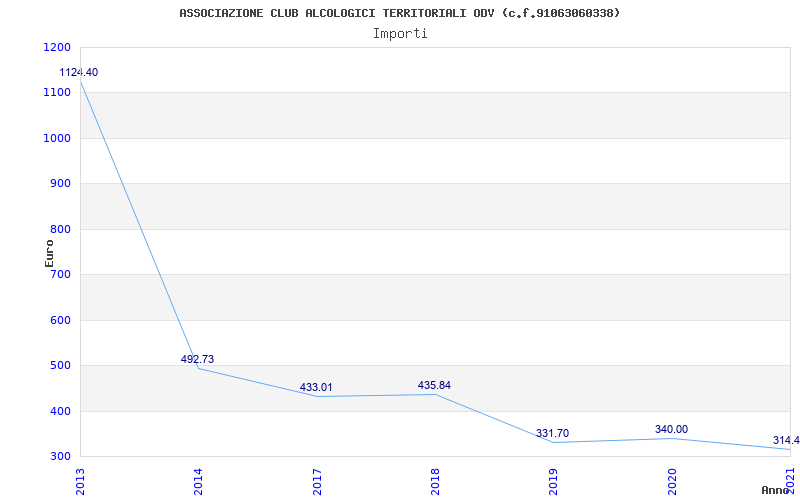This screenshot has width=800, height=500.
Task: Click the 800 y-axis value
Action: coord(61,230)
